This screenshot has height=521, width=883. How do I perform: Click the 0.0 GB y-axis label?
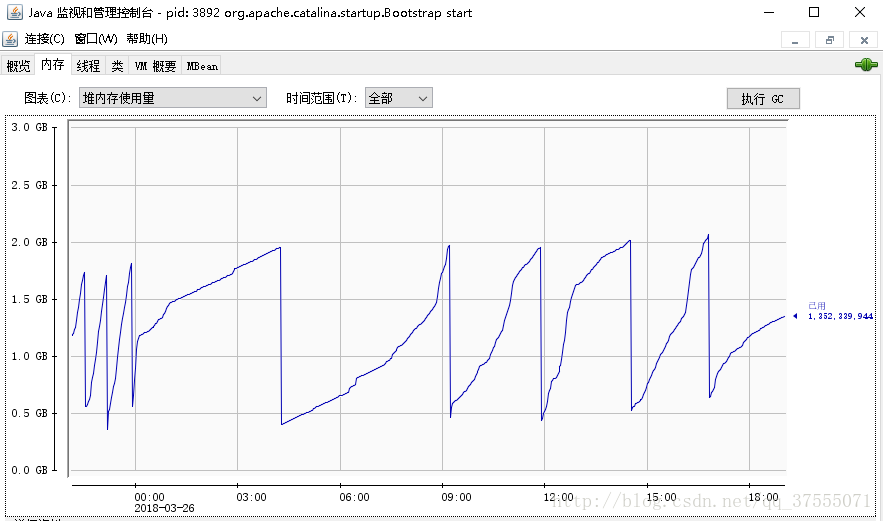coord(30,470)
